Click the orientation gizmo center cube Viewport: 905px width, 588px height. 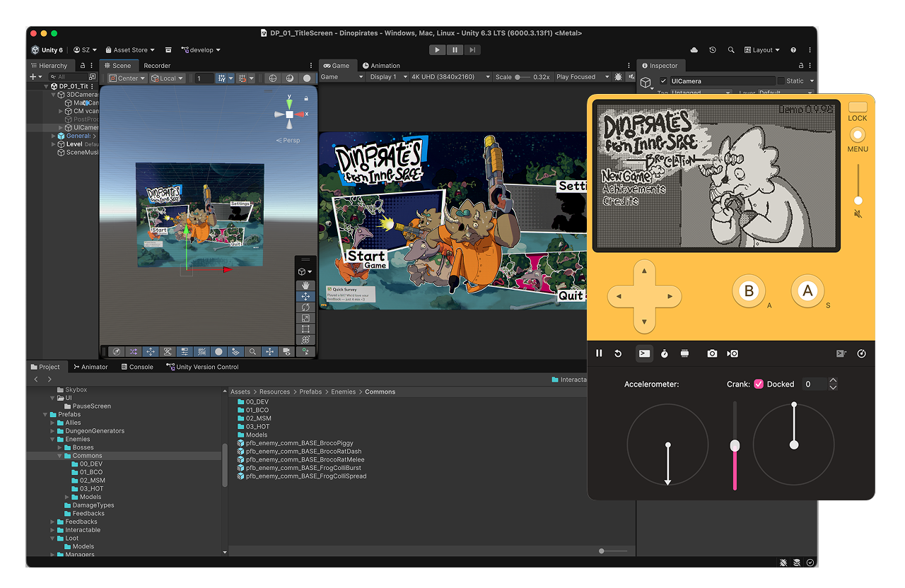289,114
